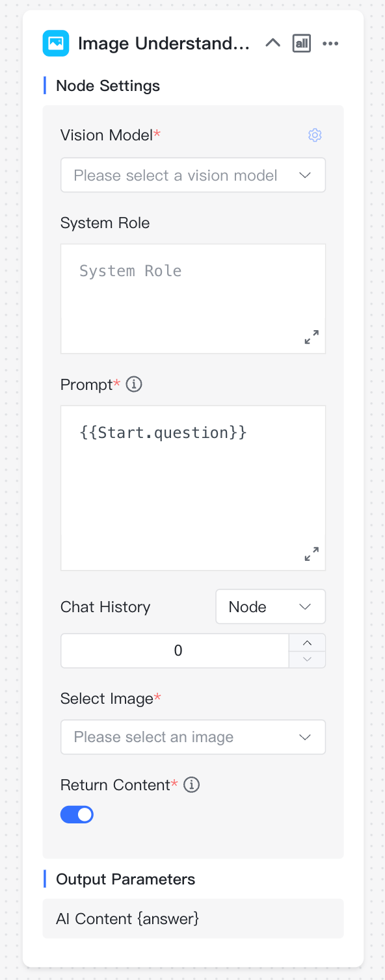Expand the System Role editor fullscreen icon
This screenshot has height=980, width=385.
[312, 337]
